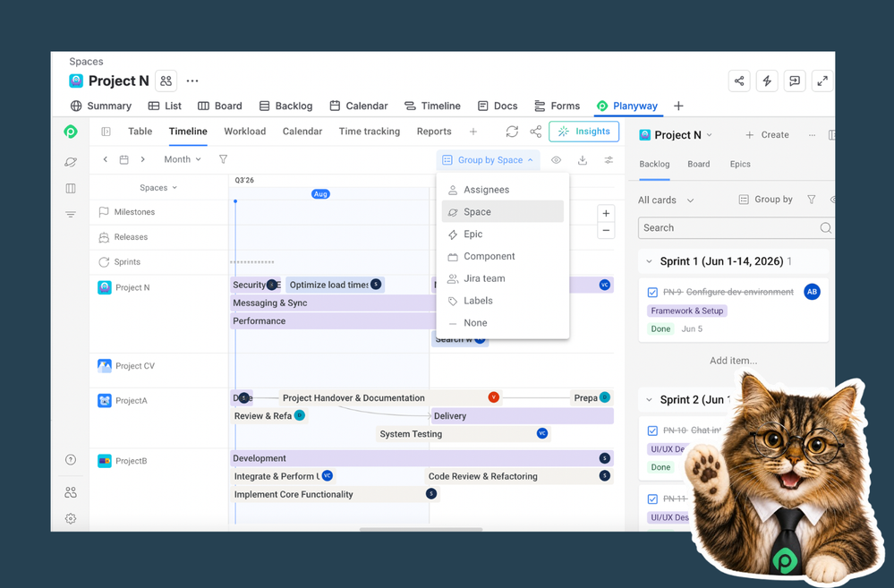Open the three-dot menu beside Project N title

tap(192, 81)
